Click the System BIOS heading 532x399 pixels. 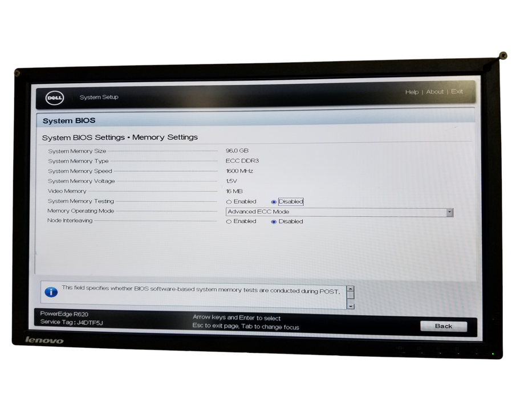pyautogui.click(x=69, y=121)
